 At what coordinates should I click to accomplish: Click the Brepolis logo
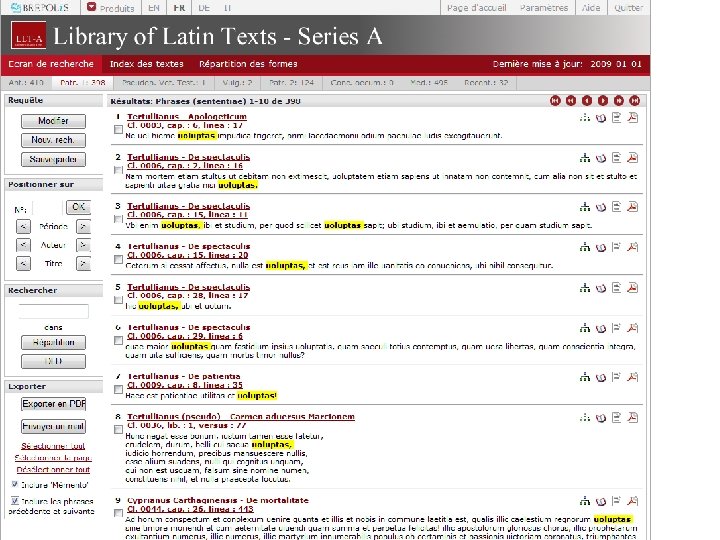[40, 7]
